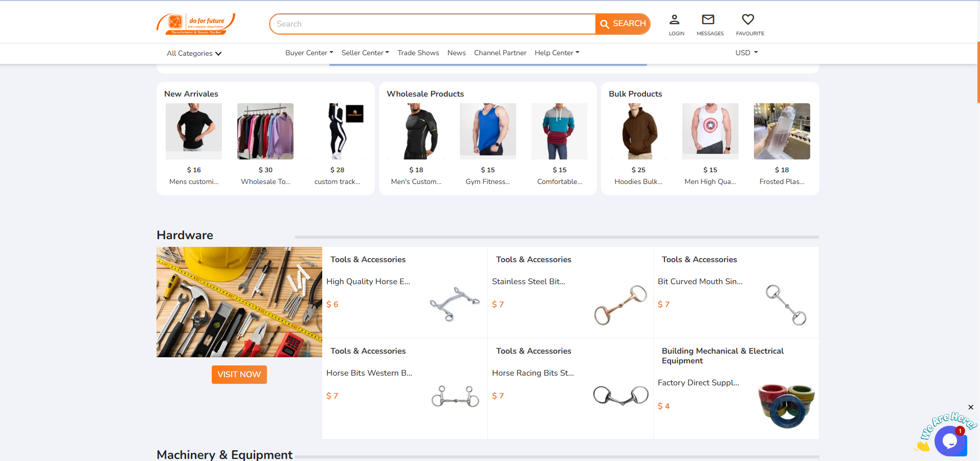Image resolution: width=980 pixels, height=461 pixels.
Task: Open the USD currency selector
Action: tap(746, 53)
